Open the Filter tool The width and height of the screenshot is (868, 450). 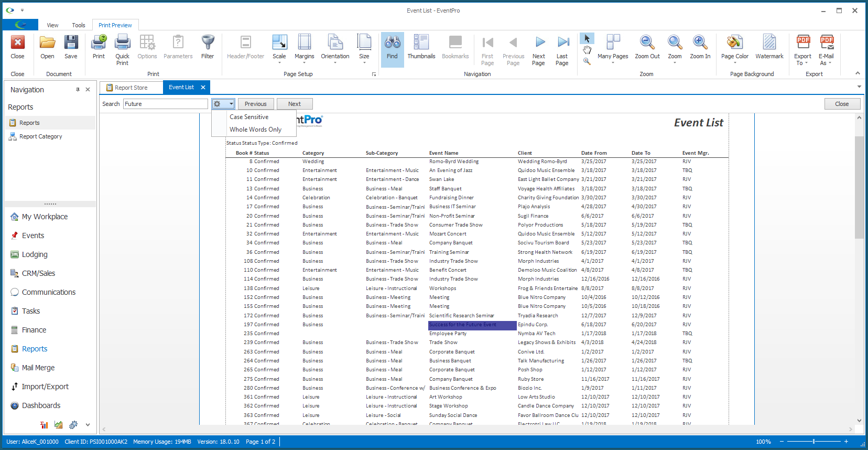(208, 47)
